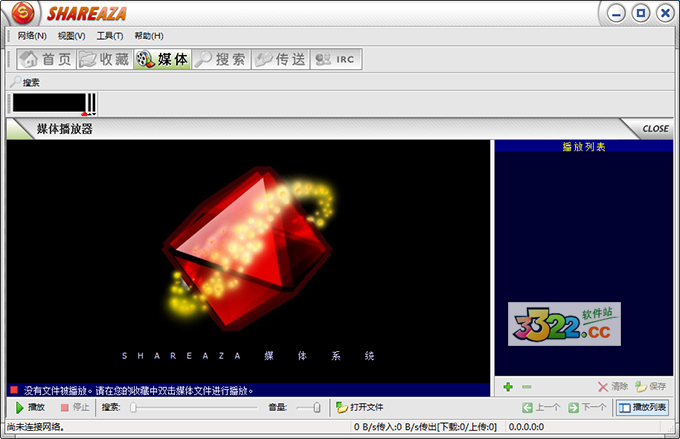Clear the playlist with 清除
This screenshot has height=439, width=680.
pyautogui.click(x=612, y=386)
